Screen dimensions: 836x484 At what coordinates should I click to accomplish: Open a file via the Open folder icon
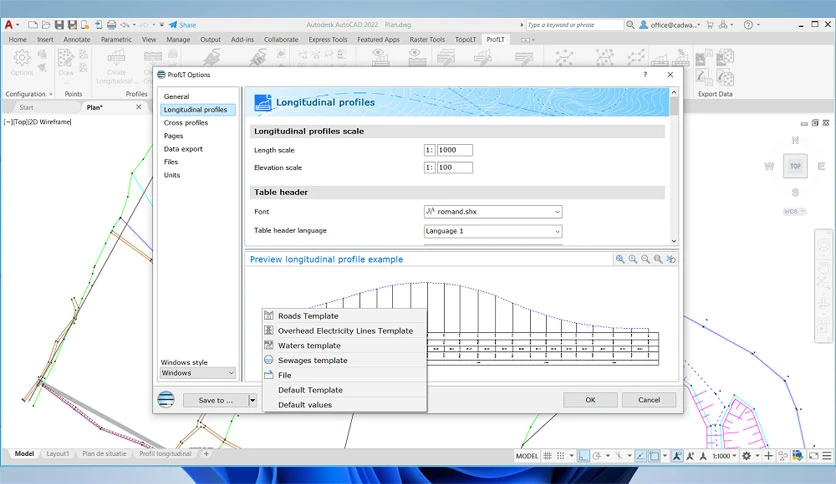(46, 25)
